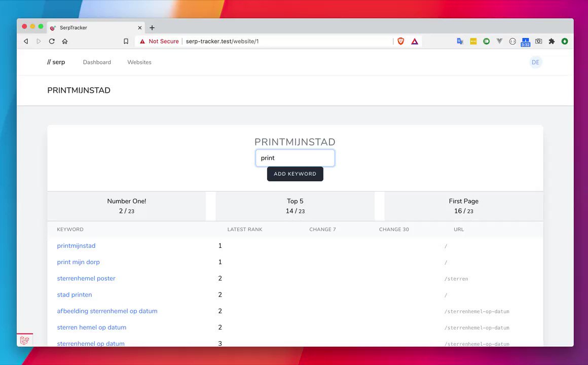This screenshot has height=365, width=588.
Task: Click the browser forward arrow
Action: point(39,41)
